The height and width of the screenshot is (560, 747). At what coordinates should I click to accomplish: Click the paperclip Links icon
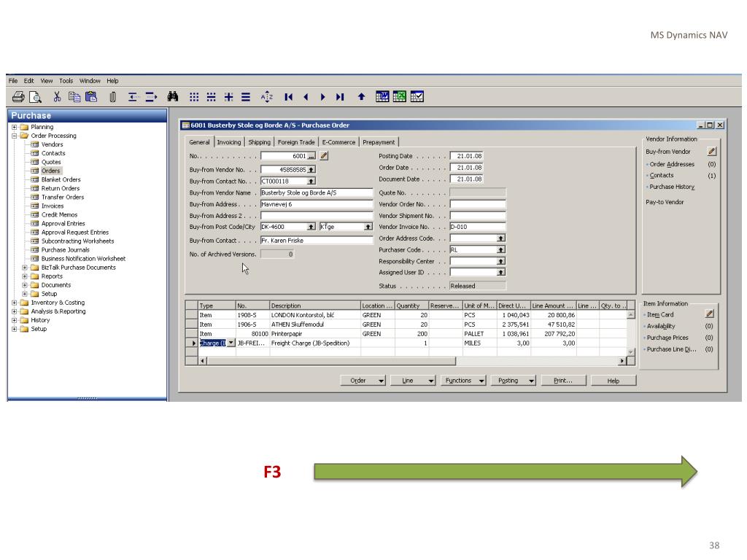112,97
